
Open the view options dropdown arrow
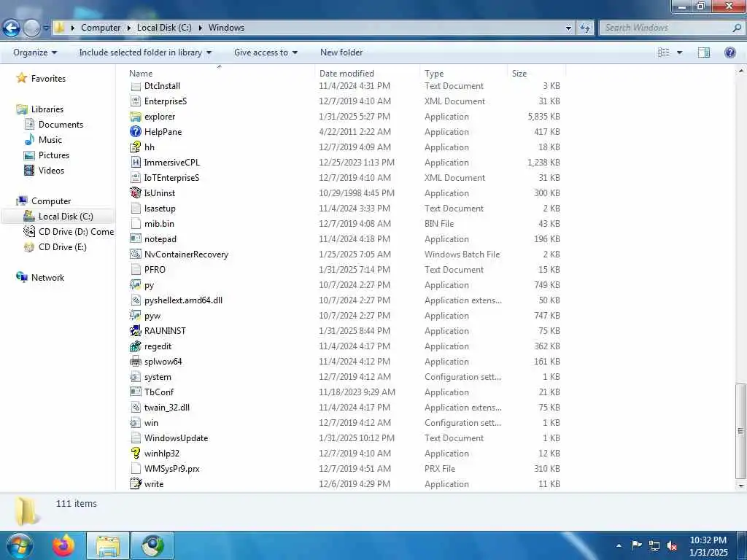[679, 52]
